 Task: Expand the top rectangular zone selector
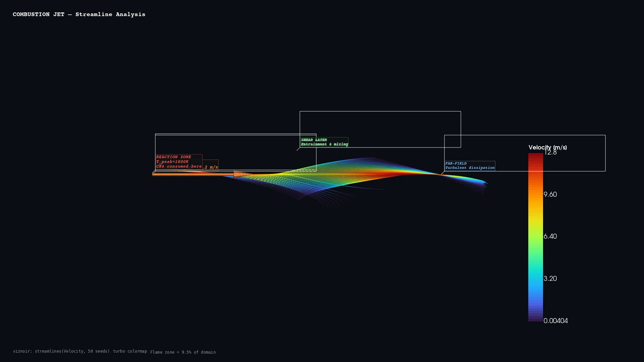tap(380, 112)
